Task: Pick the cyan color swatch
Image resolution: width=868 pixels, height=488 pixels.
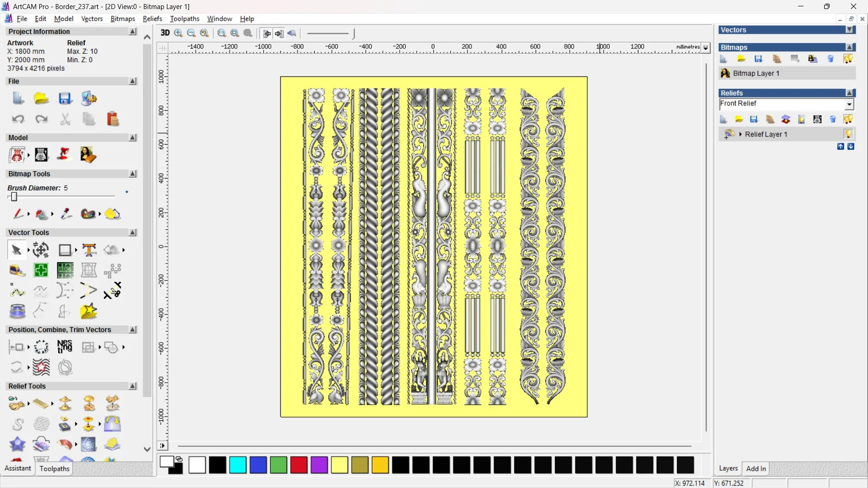Action: [238, 465]
